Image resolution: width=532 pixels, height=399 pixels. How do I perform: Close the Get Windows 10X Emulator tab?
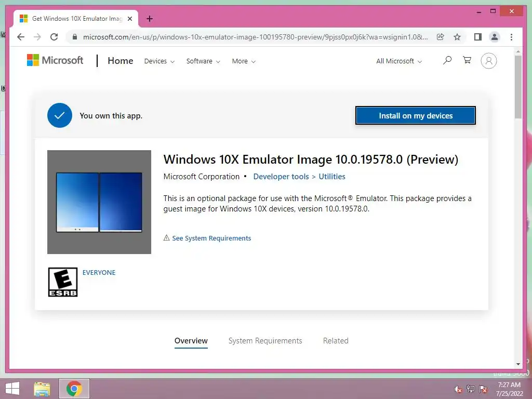point(129,19)
